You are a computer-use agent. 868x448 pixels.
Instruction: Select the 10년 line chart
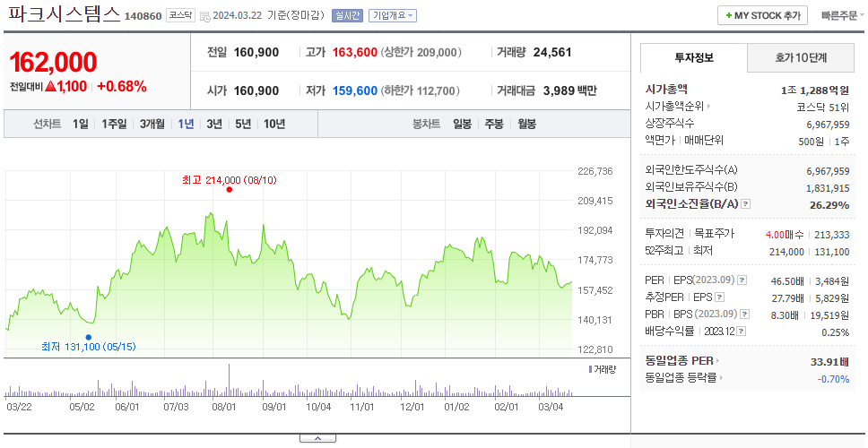click(274, 124)
